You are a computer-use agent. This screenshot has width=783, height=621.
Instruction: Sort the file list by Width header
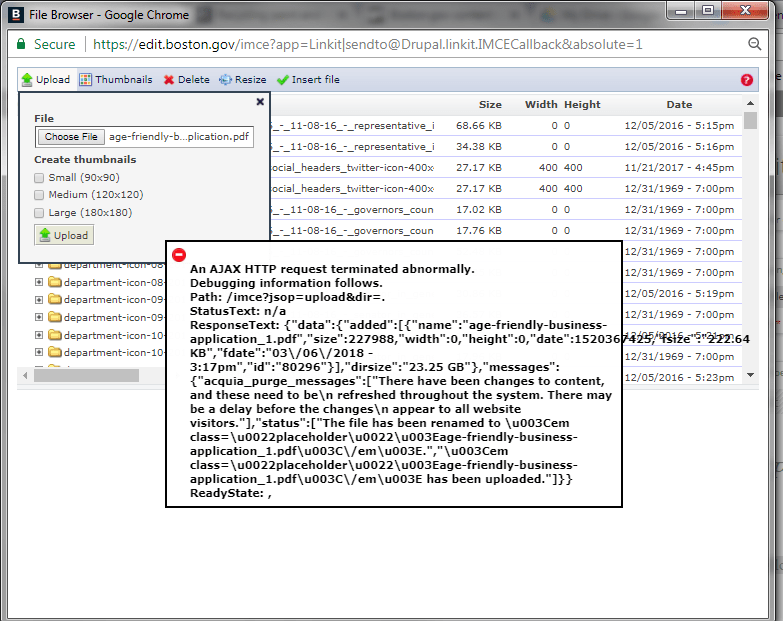click(541, 105)
